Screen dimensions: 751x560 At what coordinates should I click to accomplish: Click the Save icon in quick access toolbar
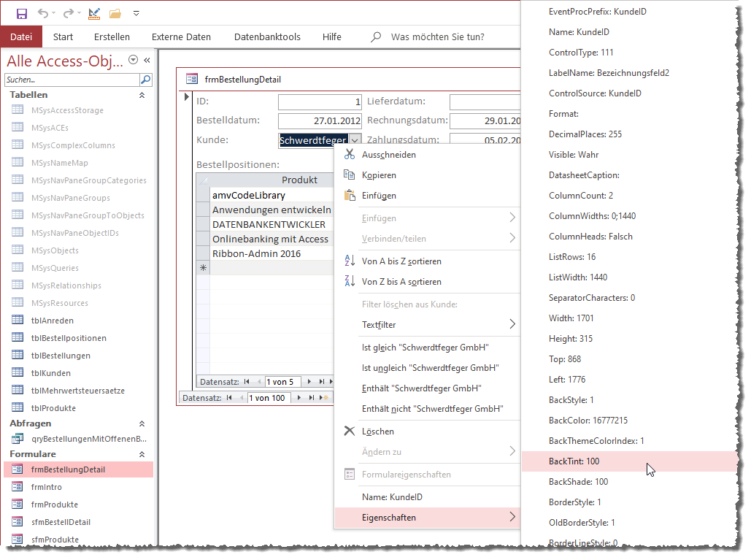click(22, 13)
